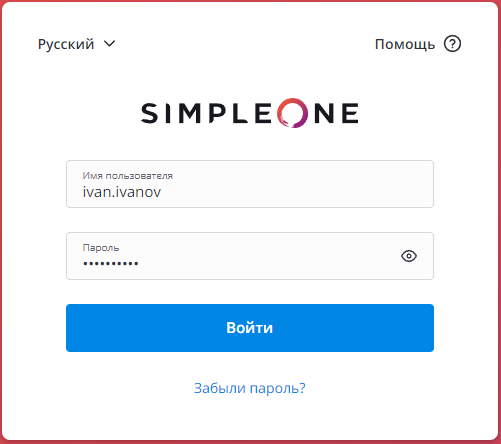Click the masked password dots

click(x=111, y=264)
